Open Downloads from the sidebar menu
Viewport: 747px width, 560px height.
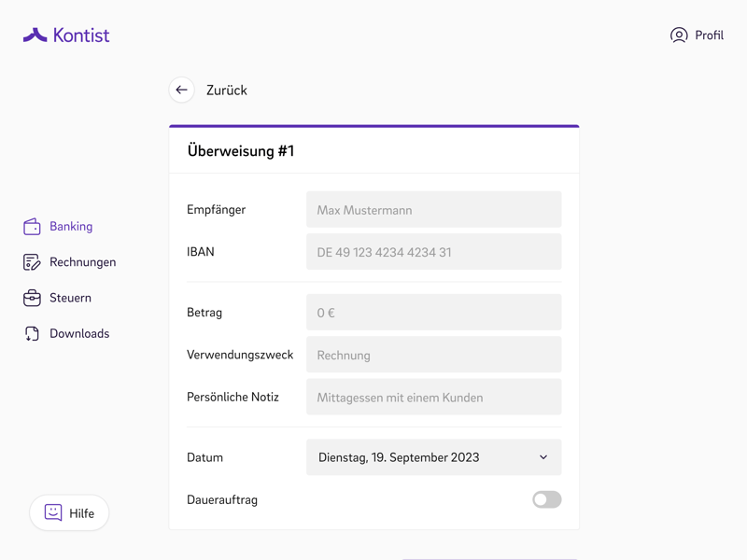(x=79, y=333)
